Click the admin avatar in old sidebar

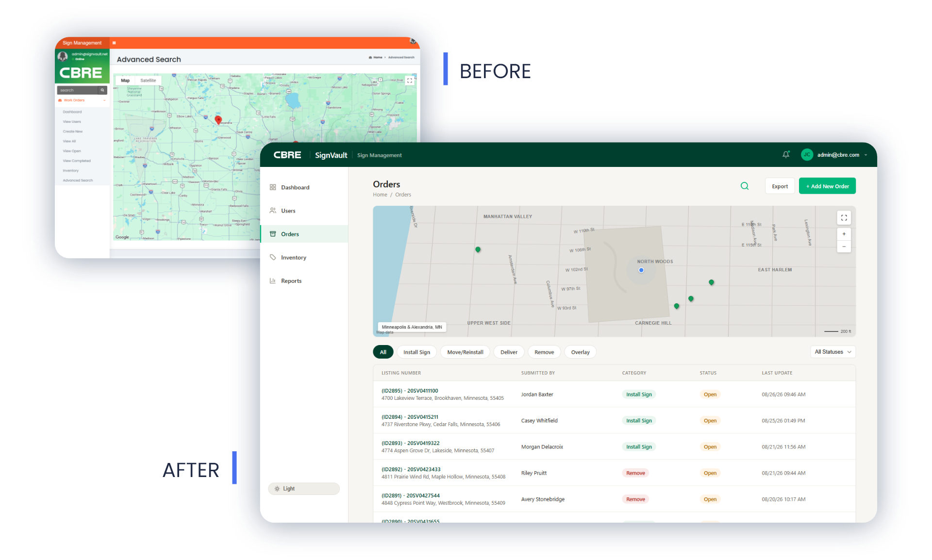pos(63,56)
